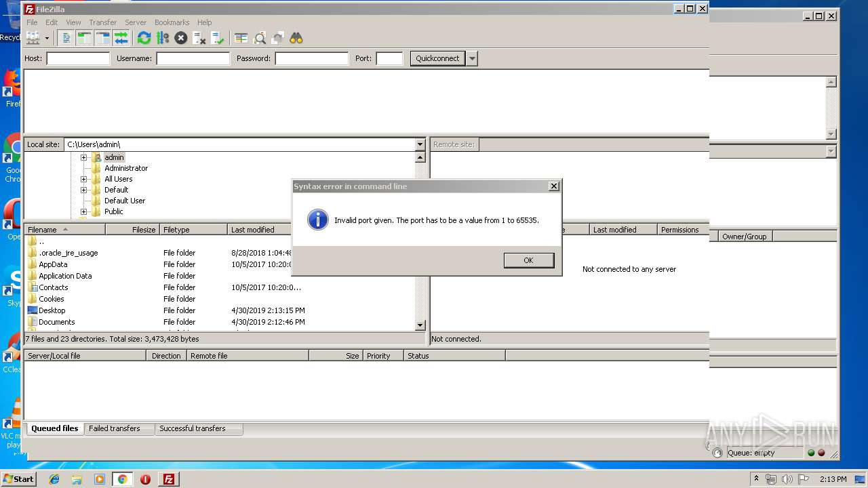Image resolution: width=868 pixels, height=488 pixels.
Task: Open Google Chrome from the taskbar
Action: pyautogui.click(x=122, y=479)
